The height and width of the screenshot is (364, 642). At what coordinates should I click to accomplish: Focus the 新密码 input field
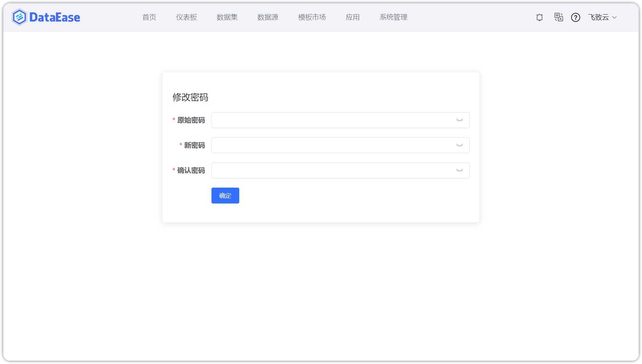340,145
